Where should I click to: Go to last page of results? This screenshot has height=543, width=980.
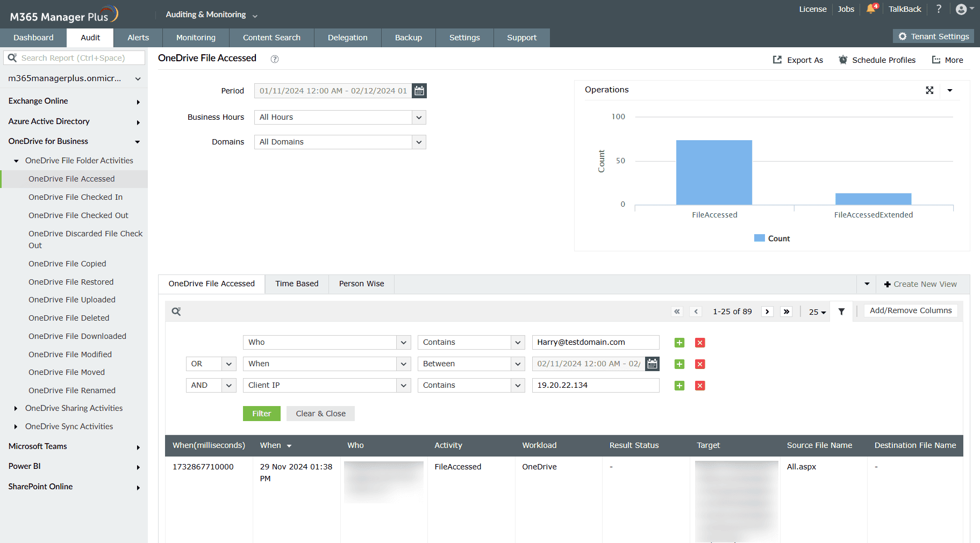(786, 312)
